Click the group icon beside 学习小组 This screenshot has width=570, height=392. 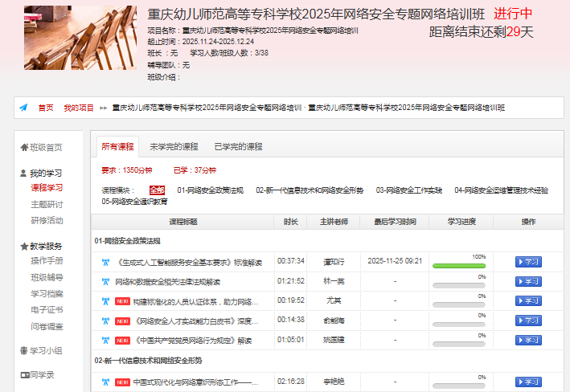(x=23, y=350)
